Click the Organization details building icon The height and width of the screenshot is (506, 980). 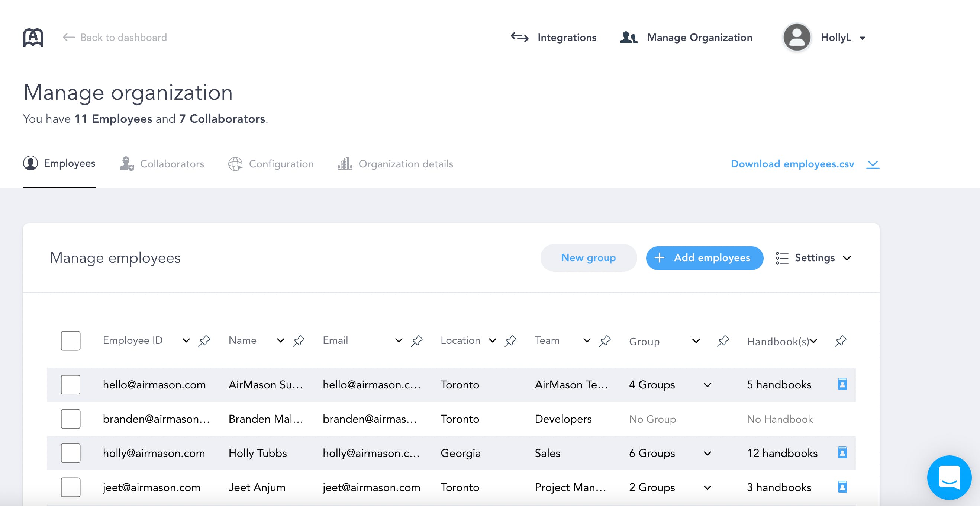[x=345, y=164]
